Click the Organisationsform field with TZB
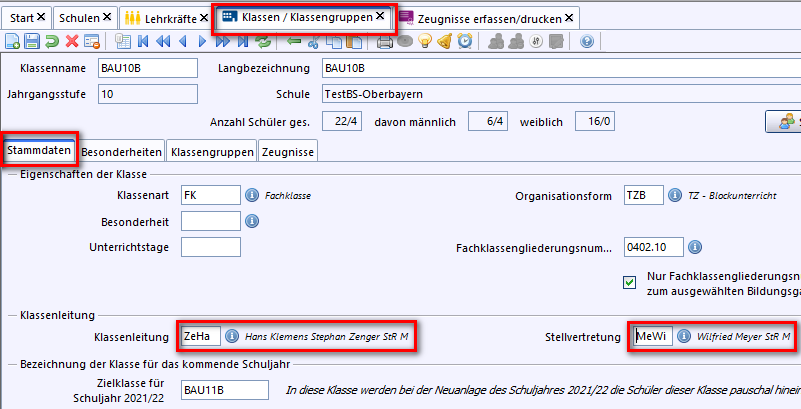The height and width of the screenshot is (409, 801). point(644,195)
